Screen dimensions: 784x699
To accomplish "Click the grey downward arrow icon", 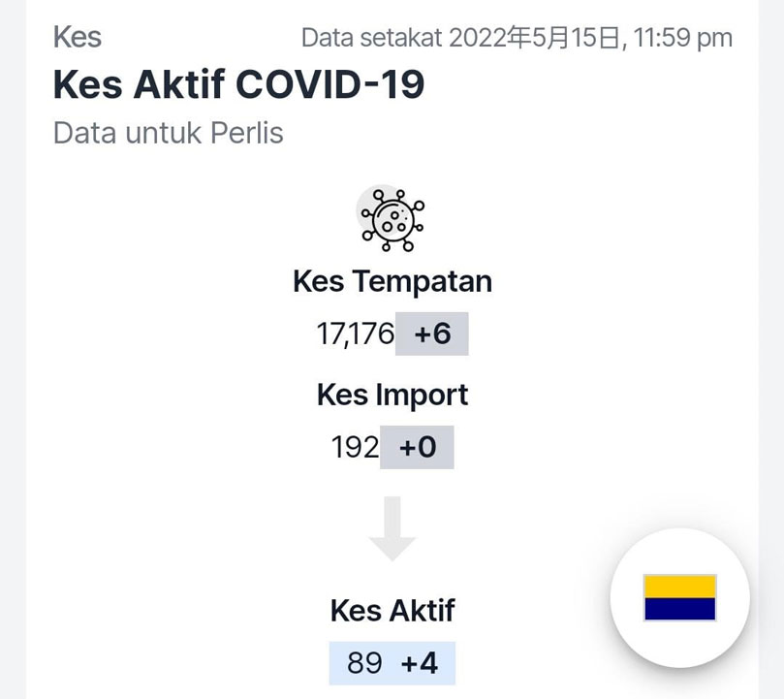I will point(392,529).
